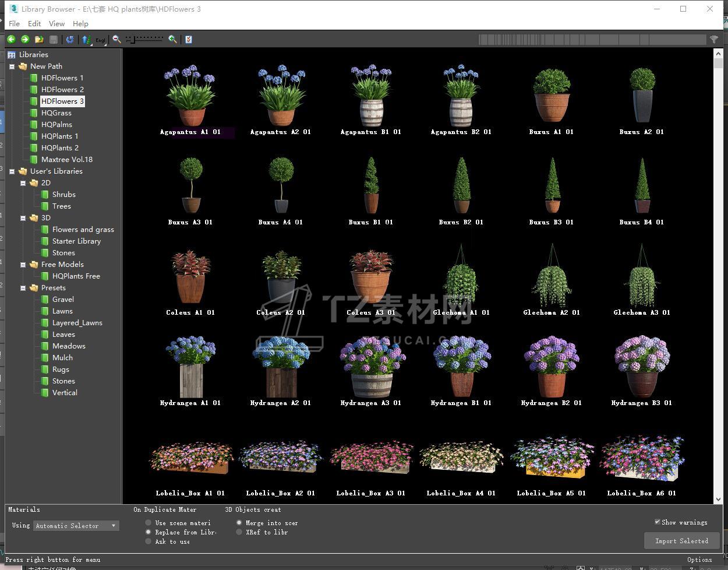The width and height of the screenshot is (728, 570).
Task: Open the Automatic Selector materials dropdown
Action: click(76, 526)
